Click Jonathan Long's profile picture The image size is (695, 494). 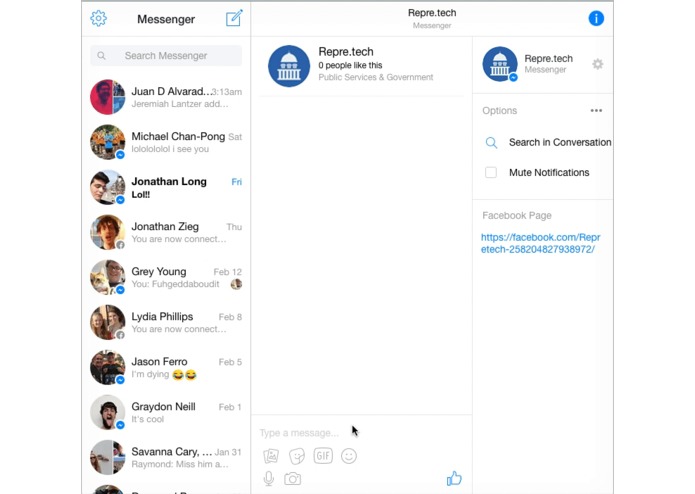pos(108,187)
